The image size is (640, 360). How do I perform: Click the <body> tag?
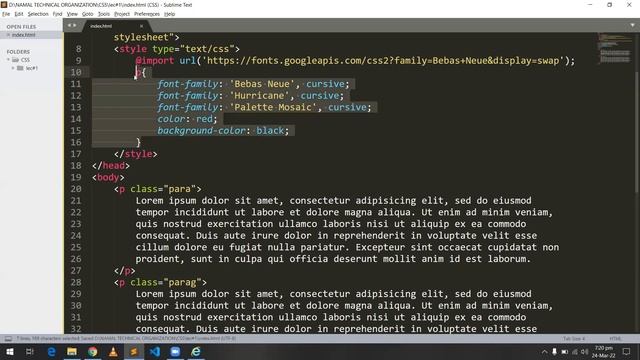[x=108, y=178]
